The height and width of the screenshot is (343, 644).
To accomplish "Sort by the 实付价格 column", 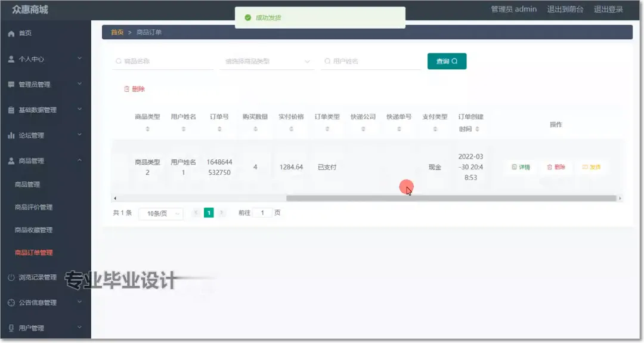I will tap(291, 129).
